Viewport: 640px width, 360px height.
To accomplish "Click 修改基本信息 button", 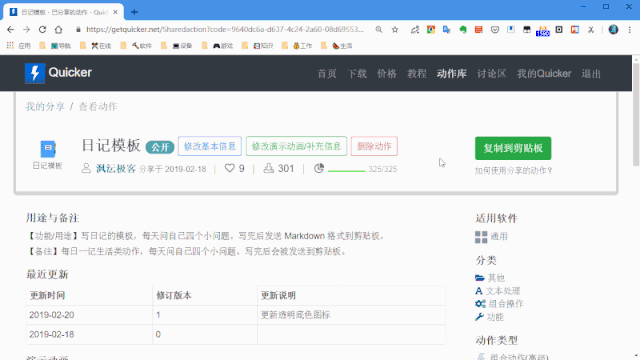I will pos(210,146).
